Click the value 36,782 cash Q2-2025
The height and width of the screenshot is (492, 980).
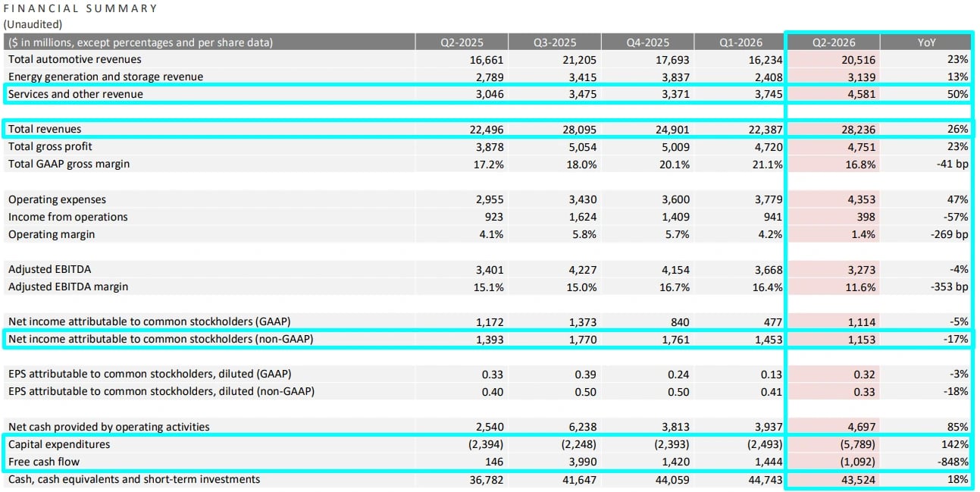487,479
